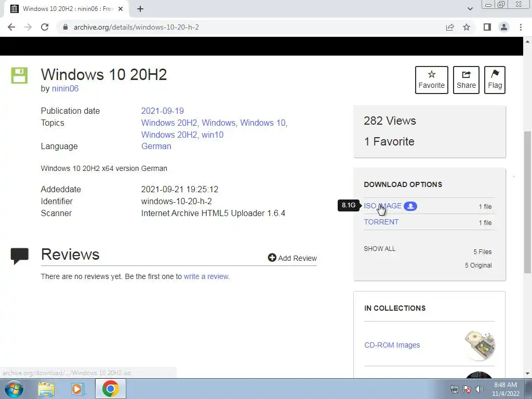This screenshot has width=532, height=399.
Task: Open Windows Media Player from taskbar
Action: [77, 389]
